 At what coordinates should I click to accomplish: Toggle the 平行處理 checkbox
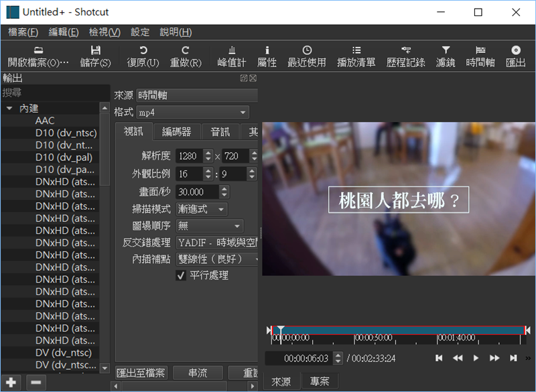[181, 275]
